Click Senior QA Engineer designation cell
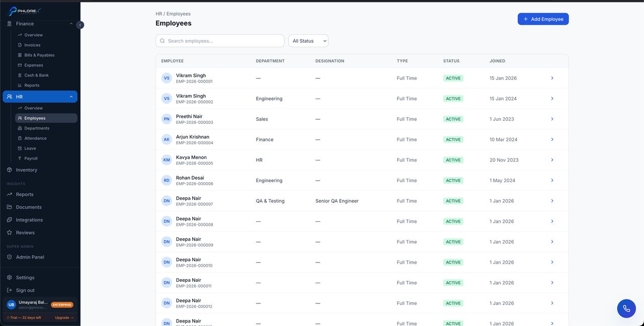Image resolution: width=644 pixels, height=326 pixels. pyautogui.click(x=337, y=201)
